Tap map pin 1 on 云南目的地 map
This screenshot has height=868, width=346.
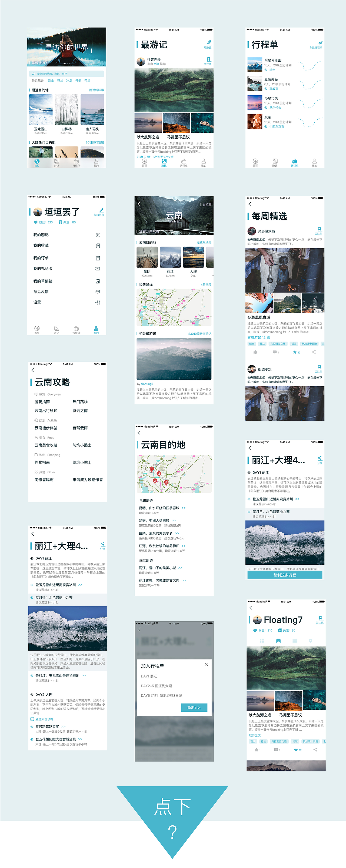[x=152, y=469]
